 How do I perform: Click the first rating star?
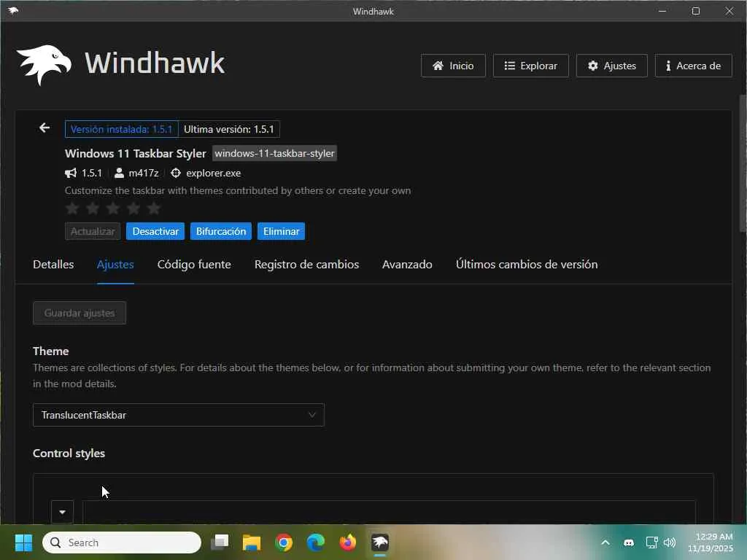tap(72, 208)
